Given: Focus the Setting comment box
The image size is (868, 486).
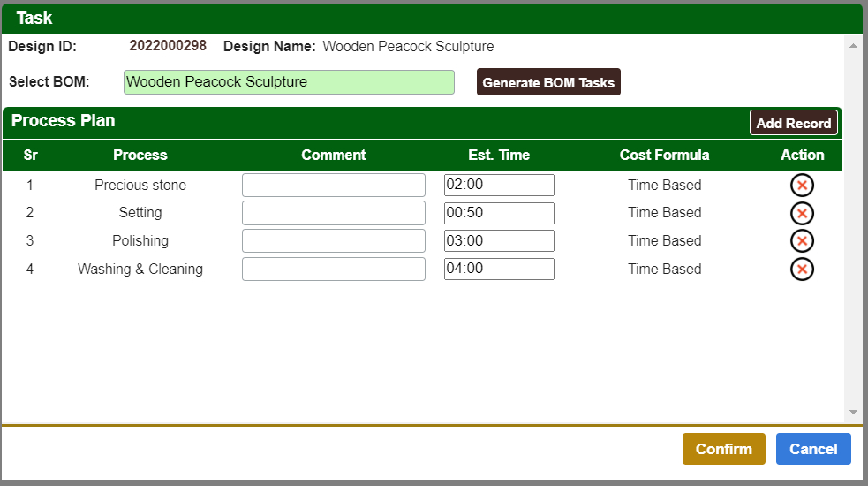Looking at the screenshot, I should pyautogui.click(x=333, y=213).
